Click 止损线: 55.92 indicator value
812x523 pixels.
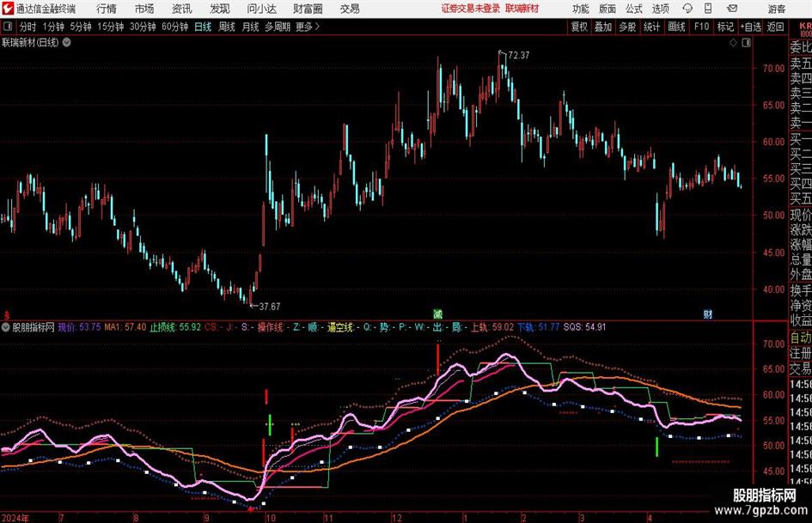coord(175,327)
